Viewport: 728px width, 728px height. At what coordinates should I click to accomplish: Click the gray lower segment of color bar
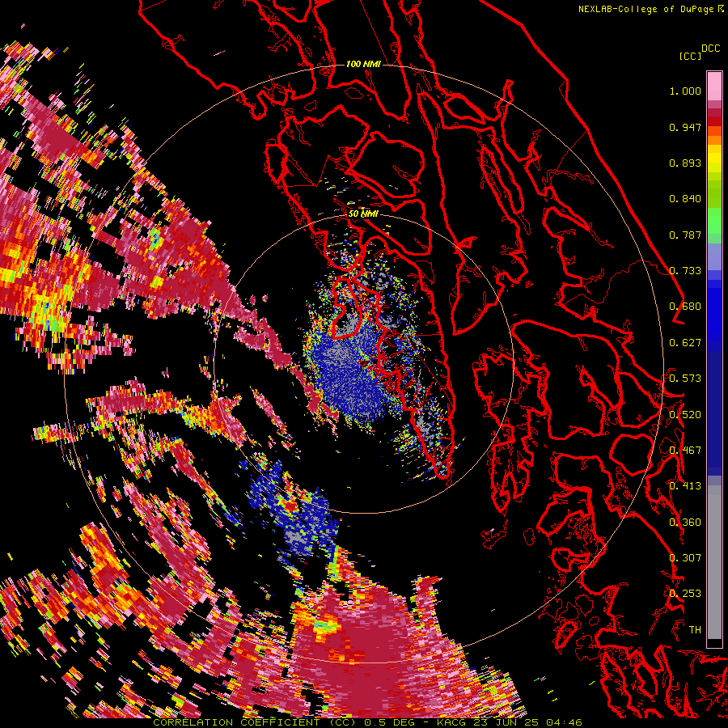click(x=714, y=562)
